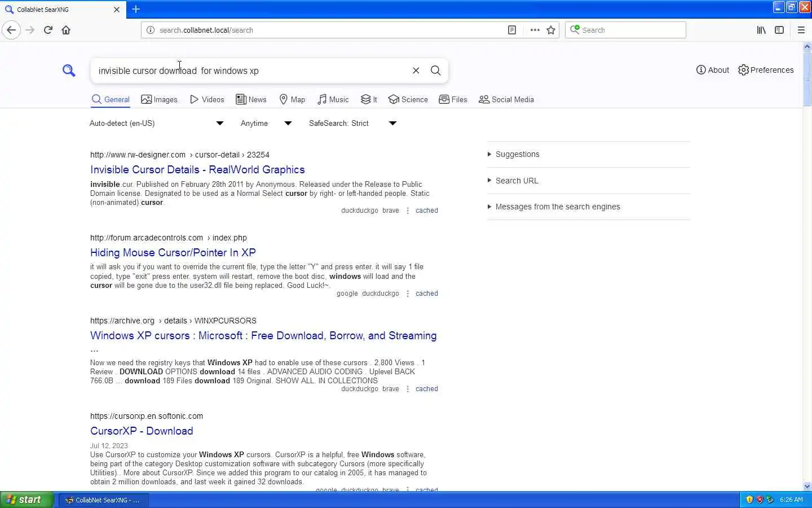812x508 pixels.
Task: Click the SearXNG magnifier logo
Action: coord(69,71)
